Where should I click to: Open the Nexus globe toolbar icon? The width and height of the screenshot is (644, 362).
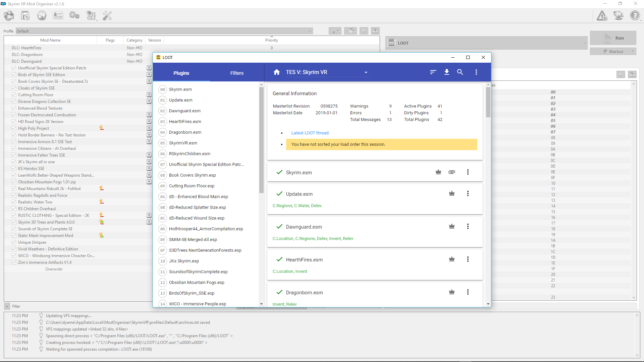click(42, 15)
